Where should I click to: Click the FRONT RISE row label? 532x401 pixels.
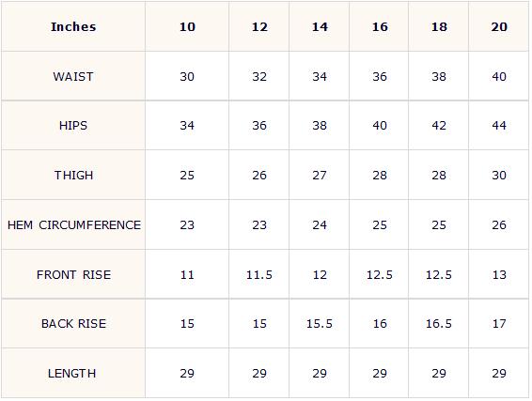(x=73, y=274)
